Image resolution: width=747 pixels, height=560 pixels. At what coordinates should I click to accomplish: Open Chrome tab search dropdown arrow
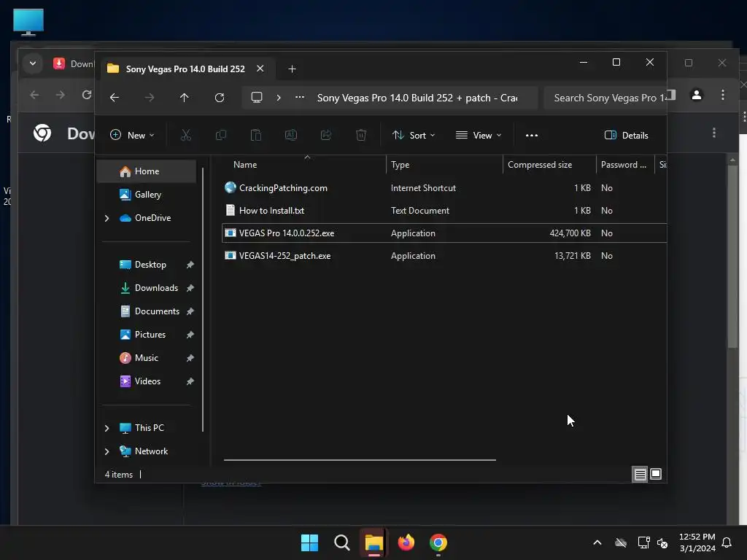point(33,63)
